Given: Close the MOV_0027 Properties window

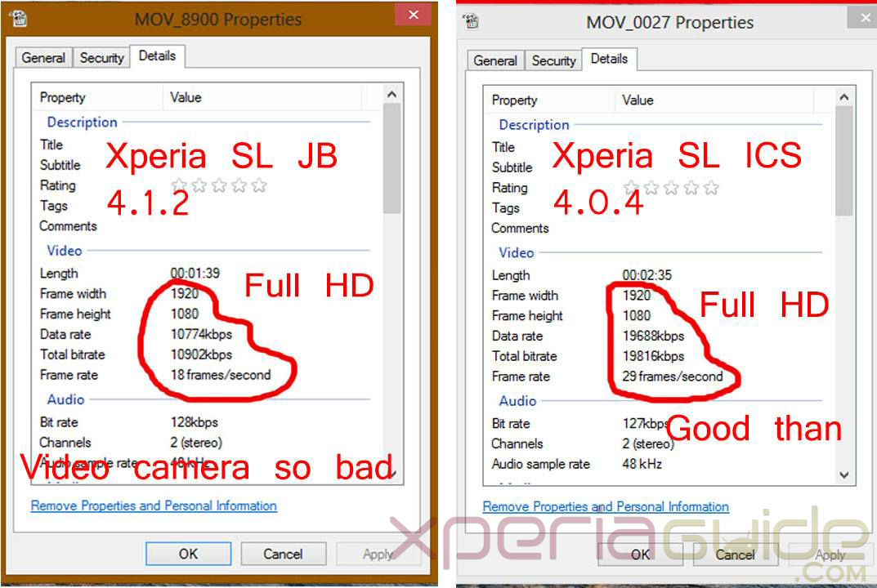Looking at the screenshot, I should click(864, 17).
